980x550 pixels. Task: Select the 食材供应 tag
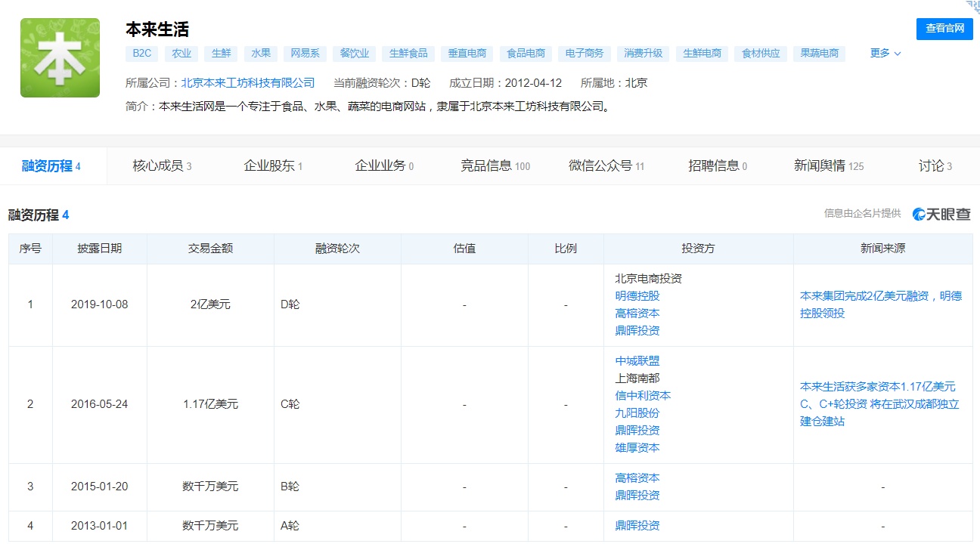point(761,54)
